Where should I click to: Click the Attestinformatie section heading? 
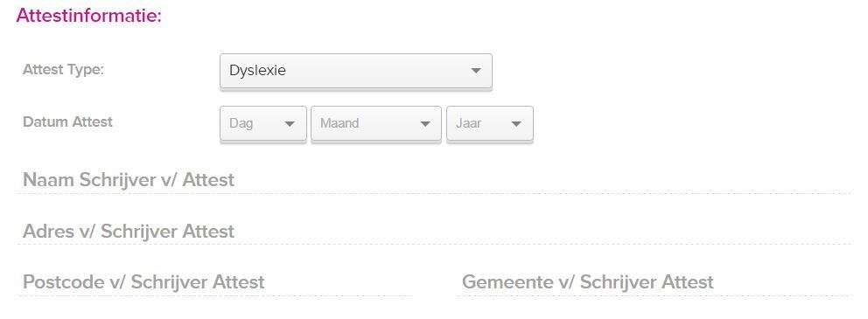pos(88,16)
